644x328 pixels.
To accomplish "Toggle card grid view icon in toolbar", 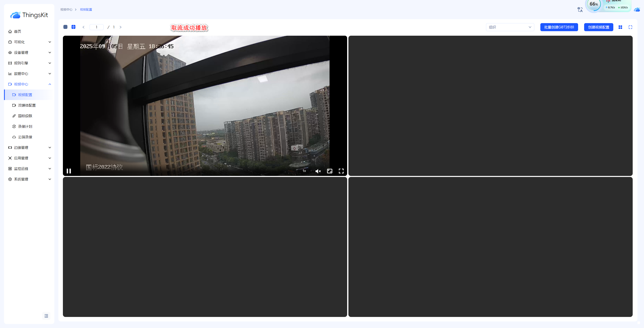I will 620,27.
